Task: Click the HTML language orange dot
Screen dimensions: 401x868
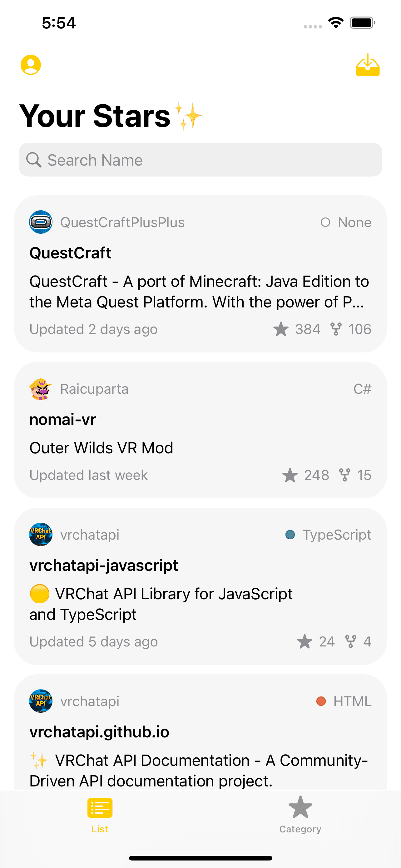Action: coord(321,701)
